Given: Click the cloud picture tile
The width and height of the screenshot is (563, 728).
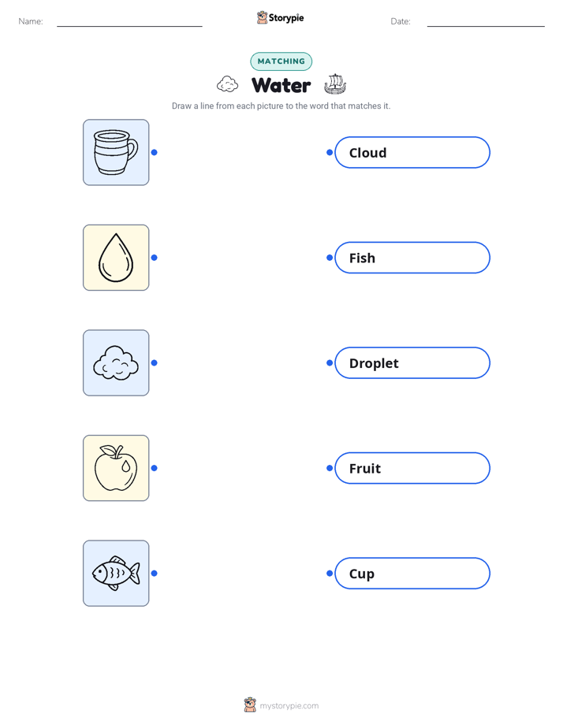Looking at the screenshot, I should coord(116,362).
